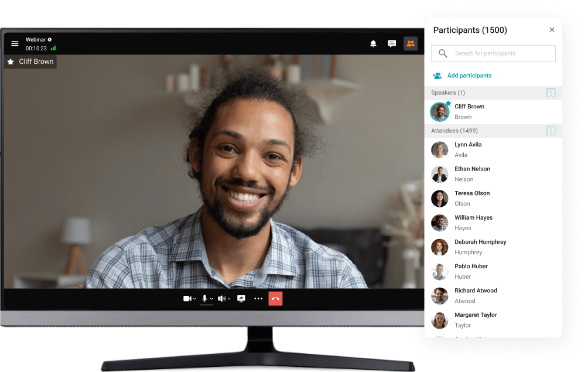Toggle the camera on or off
The image size is (588, 372).
(x=187, y=299)
